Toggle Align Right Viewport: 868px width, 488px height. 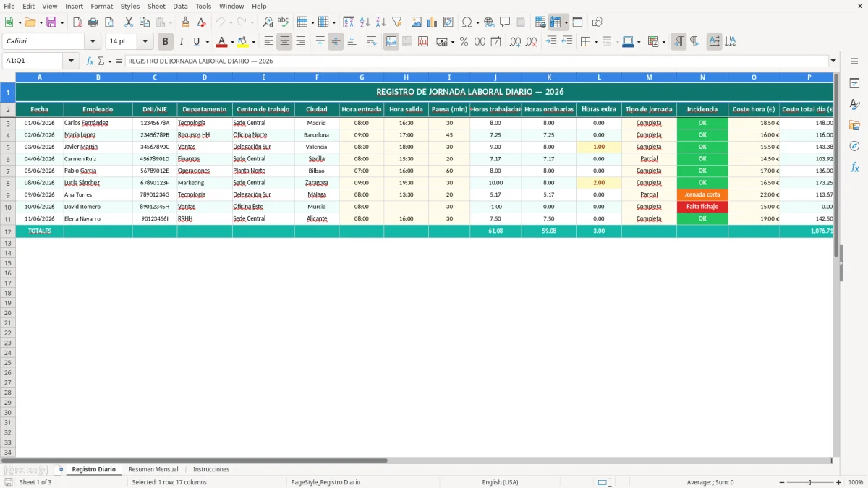click(x=300, y=42)
